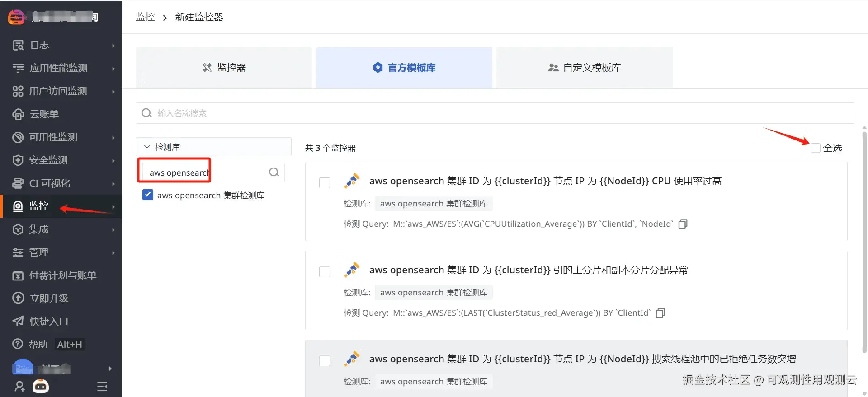Open monitor titled CPU 使用率过高
The image size is (868, 397).
point(545,181)
